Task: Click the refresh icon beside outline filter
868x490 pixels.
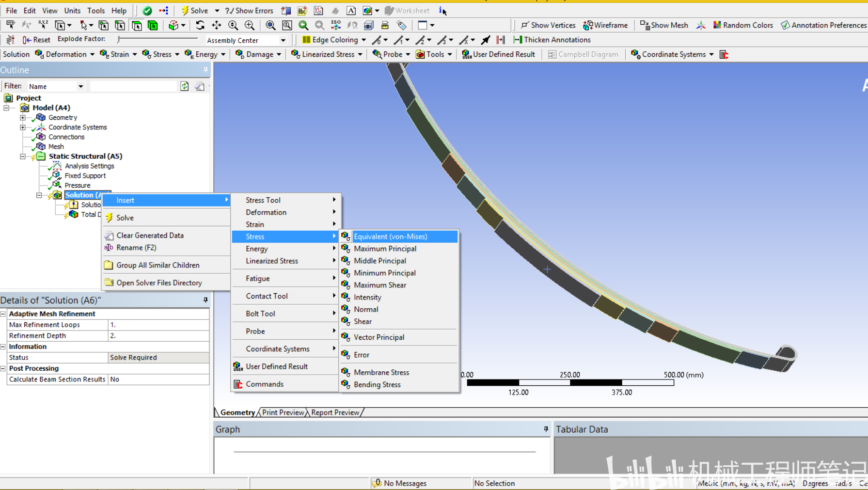Action: [185, 86]
